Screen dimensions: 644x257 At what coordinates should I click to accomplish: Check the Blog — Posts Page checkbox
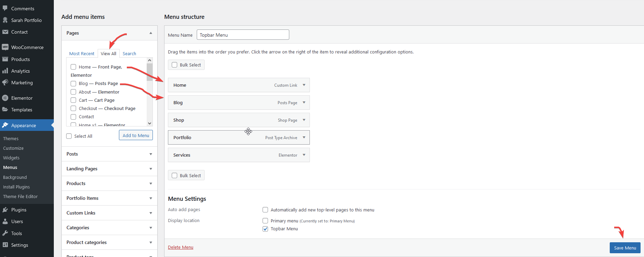73,83
